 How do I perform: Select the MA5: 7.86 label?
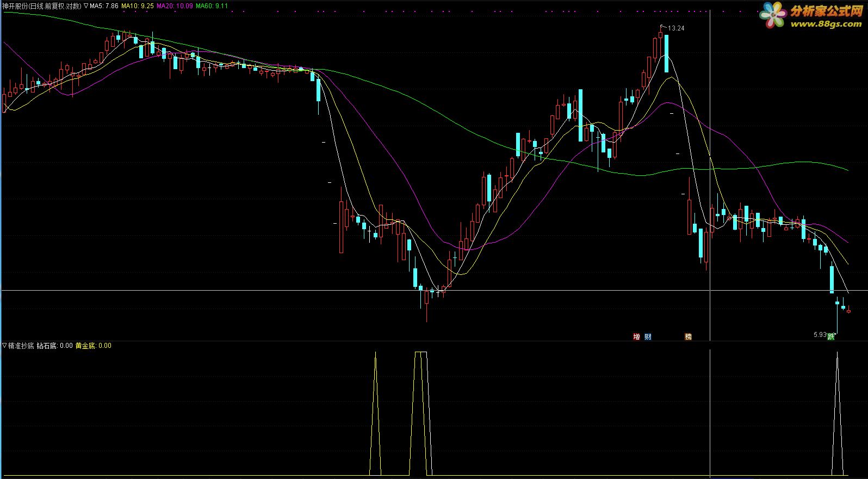click(104, 6)
